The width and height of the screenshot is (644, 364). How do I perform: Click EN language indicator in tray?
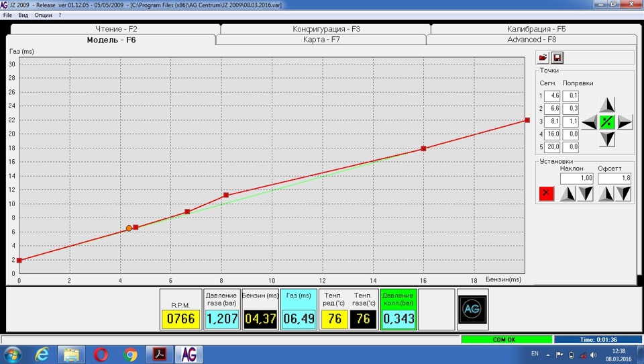pos(535,354)
